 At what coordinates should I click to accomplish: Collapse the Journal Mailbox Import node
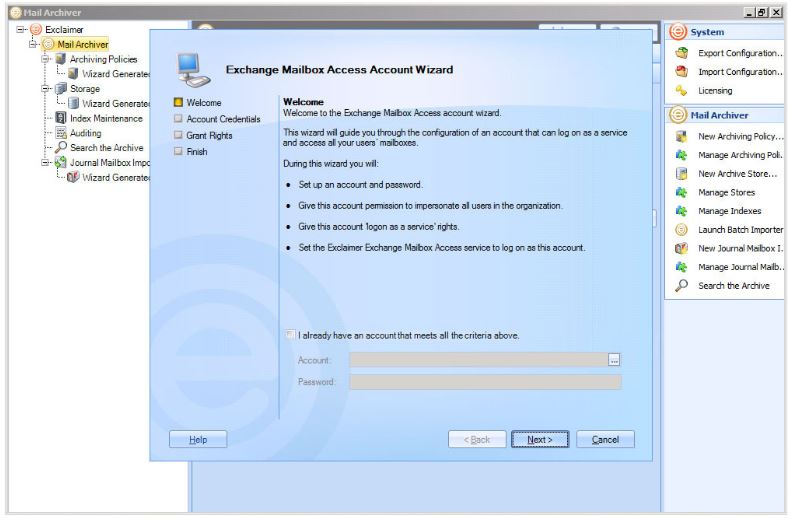point(45,163)
